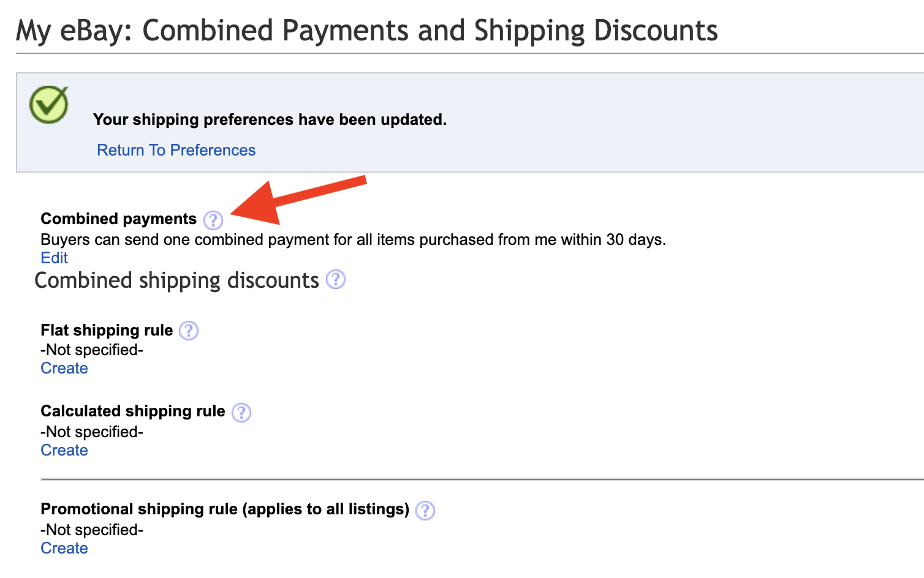Image resolution: width=924 pixels, height=578 pixels.
Task: Open help for Combined shipping discounts
Action: point(335,280)
